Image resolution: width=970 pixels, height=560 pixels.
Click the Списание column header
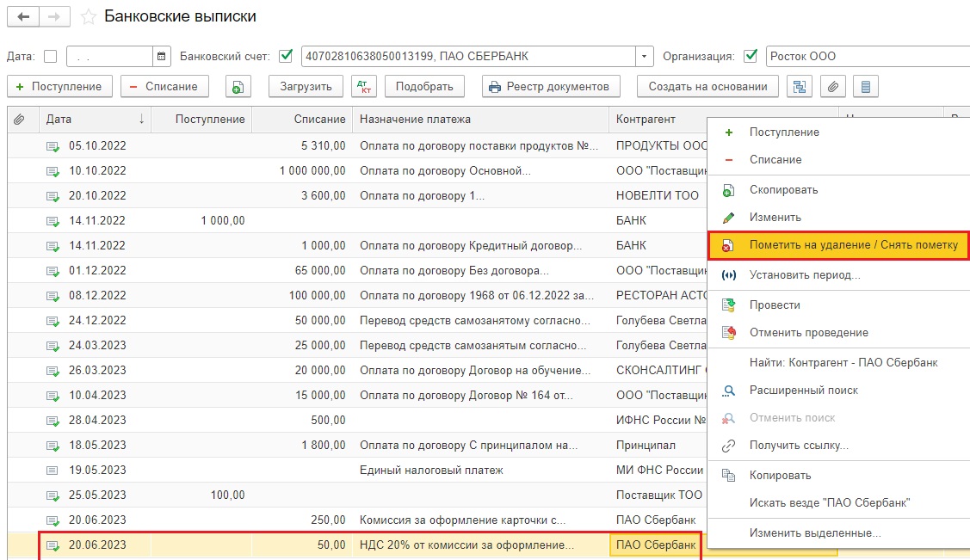(302, 120)
